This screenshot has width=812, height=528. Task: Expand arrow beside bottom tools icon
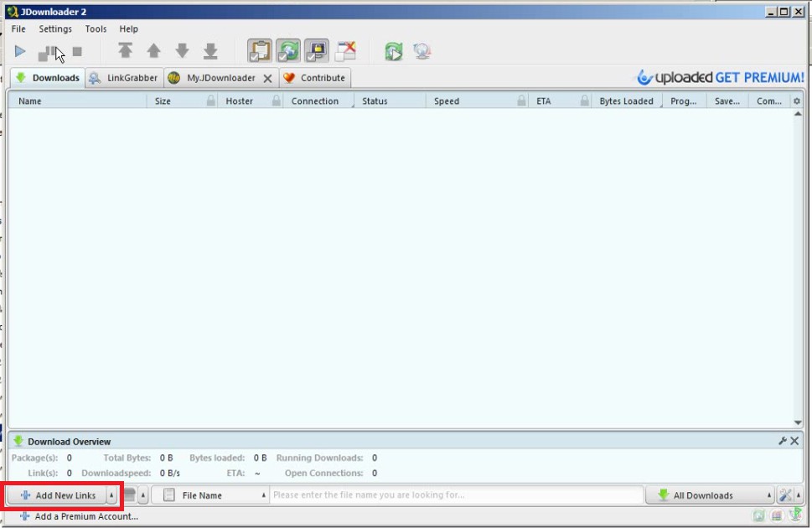[x=799, y=495]
